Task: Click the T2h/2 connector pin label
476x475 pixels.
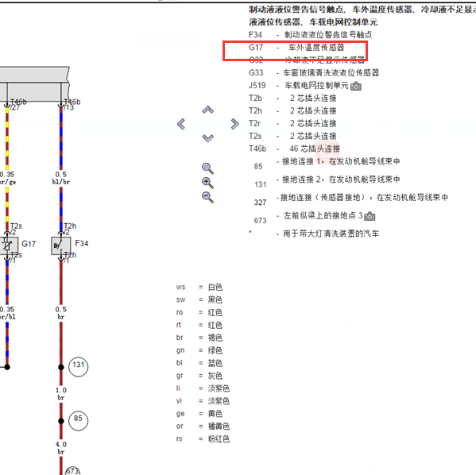Action: pos(70,229)
